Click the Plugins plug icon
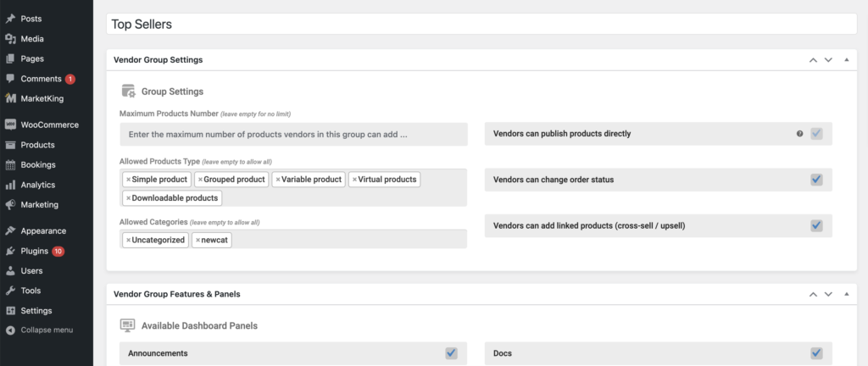Viewport: 868px width, 366px height. pyautogui.click(x=10, y=251)
